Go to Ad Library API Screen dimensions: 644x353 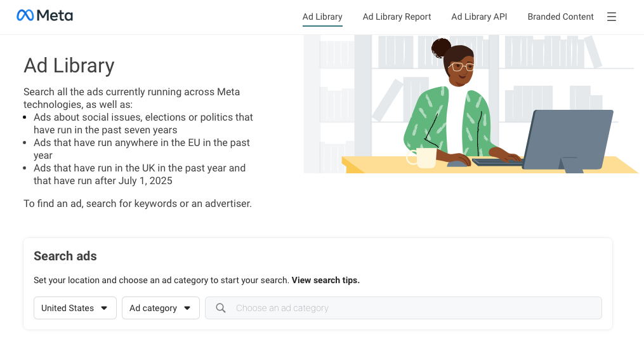[479, 17]
